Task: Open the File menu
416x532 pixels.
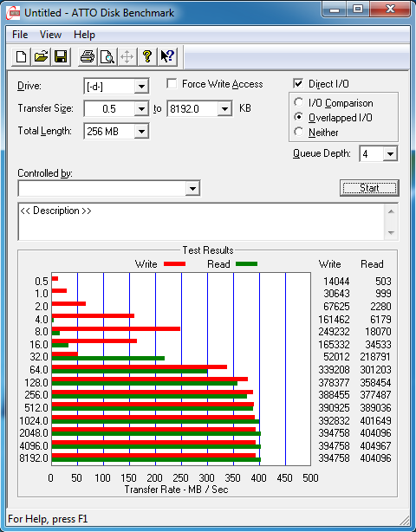Action: (x=20, y=35)
